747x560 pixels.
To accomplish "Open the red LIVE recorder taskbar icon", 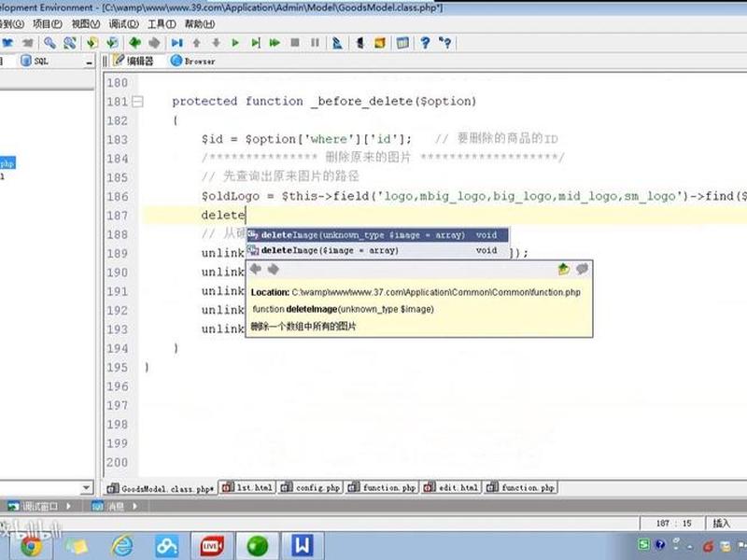I will point(212,546).
